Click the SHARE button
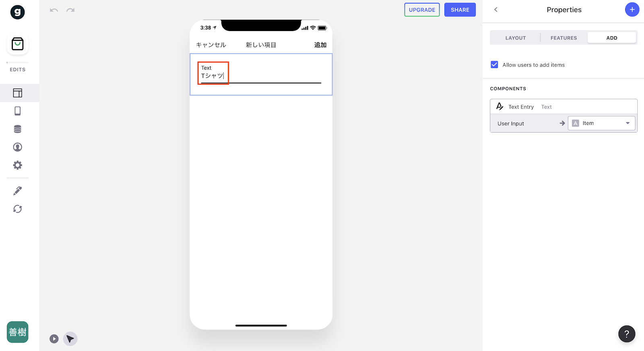This screenshot has width=644, height=351. point(460,10)
